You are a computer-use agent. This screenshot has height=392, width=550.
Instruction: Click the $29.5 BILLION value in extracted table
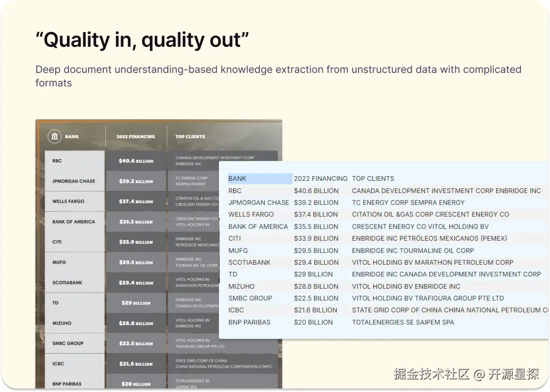click(316, 250)
